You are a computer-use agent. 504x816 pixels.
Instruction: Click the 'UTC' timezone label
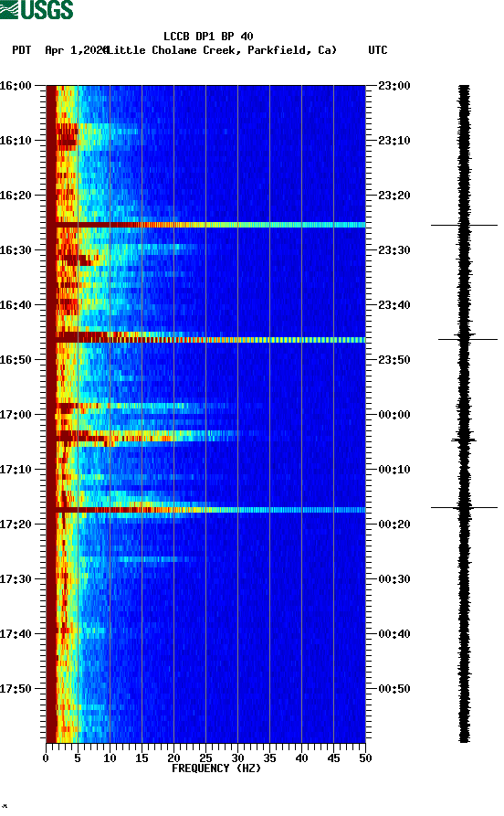point(378,50)
